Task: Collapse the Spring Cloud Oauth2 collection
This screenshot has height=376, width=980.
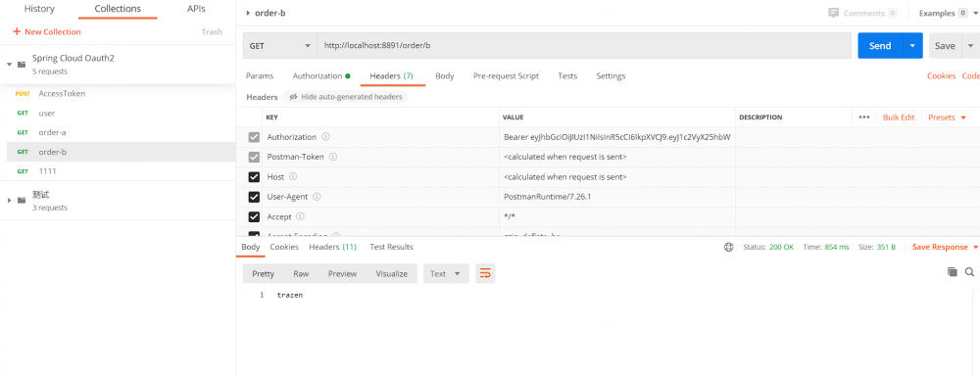Action: pyautogui.click(x=10, y=64)
